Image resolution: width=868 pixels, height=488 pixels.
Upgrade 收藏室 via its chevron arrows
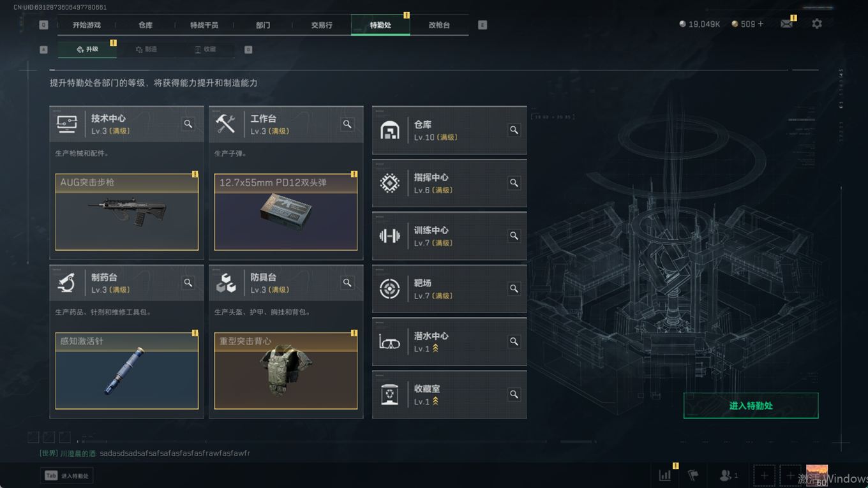(x=435, y=401)
